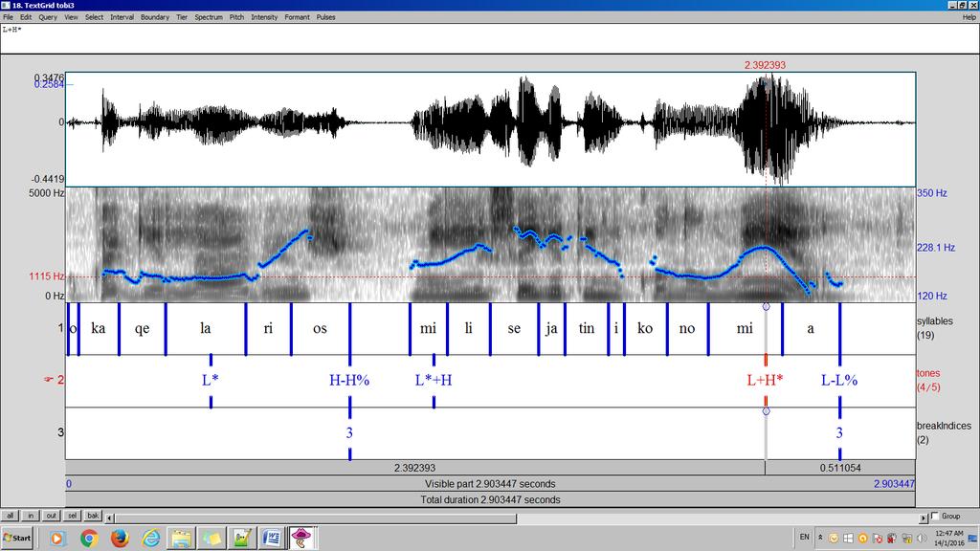Click the white Windows logo tray icon
This screenshot has width=980, height=551.
pos(848,538)
